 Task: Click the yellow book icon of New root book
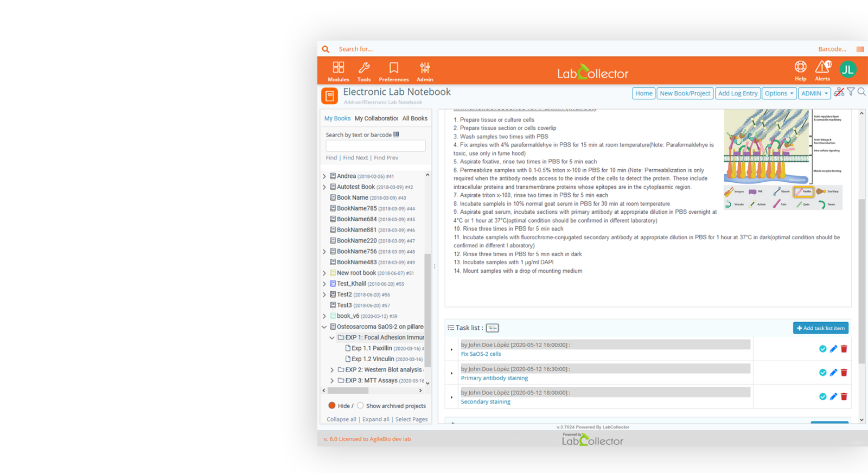333,273
